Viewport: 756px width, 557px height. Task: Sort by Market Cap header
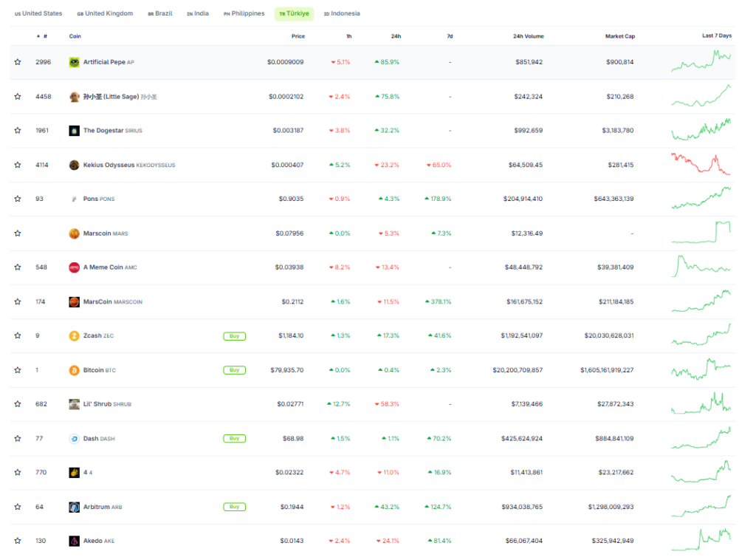620,36
